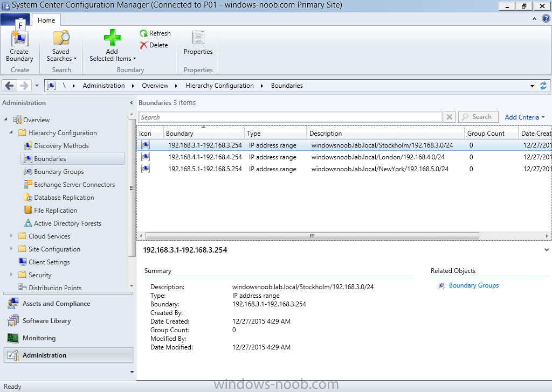Viewport: 552px width, 392px height.
Task: Collapse the ribbon with the up chevron
Action: (x=534, y=19)
